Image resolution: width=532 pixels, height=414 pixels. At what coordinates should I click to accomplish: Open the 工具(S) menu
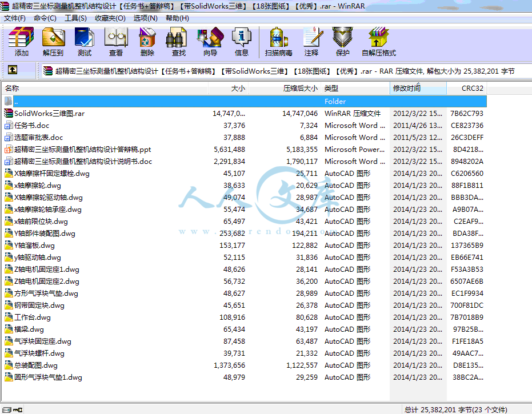75,18
